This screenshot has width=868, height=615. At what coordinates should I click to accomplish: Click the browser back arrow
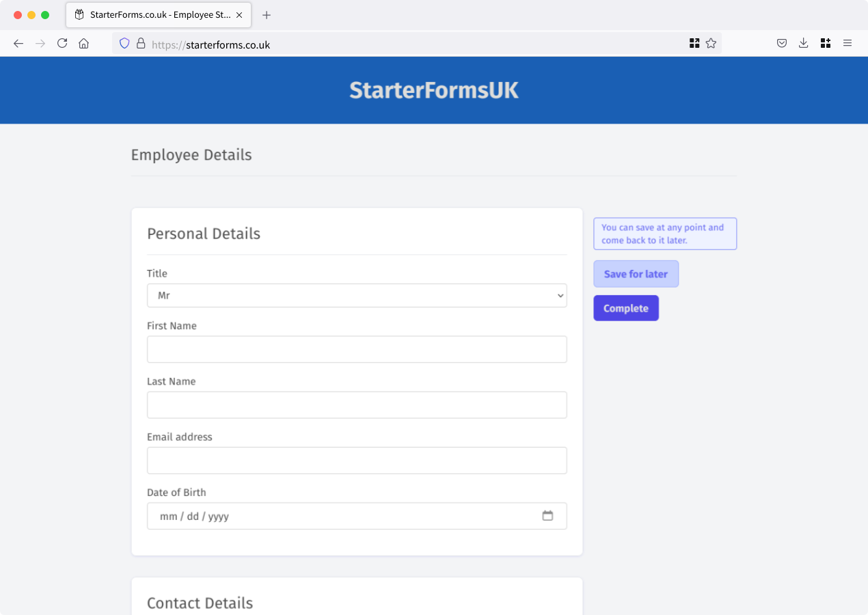point(18,44)
